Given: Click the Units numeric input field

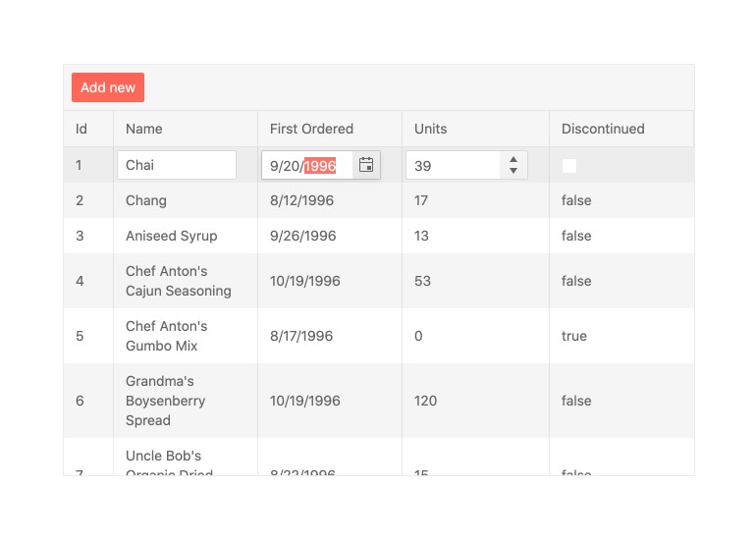Looking at the screenshot, I should coord(454,166).
